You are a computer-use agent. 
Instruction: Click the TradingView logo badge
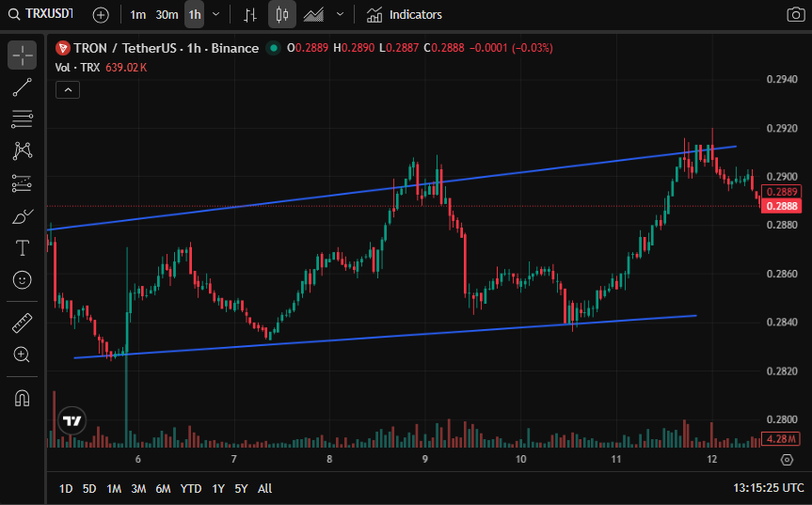[72, 420]
